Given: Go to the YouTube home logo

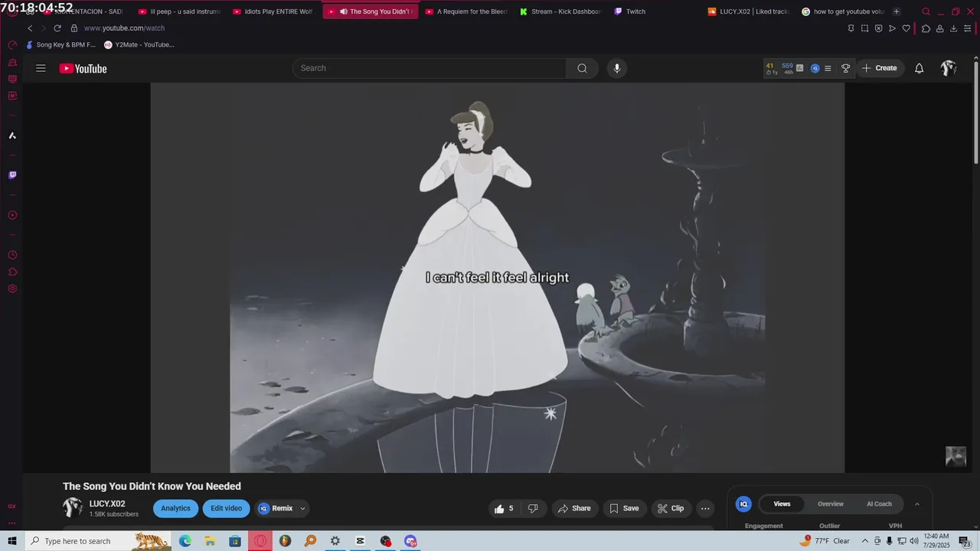Looking at the screenshot, I should [x=83, y=68].
